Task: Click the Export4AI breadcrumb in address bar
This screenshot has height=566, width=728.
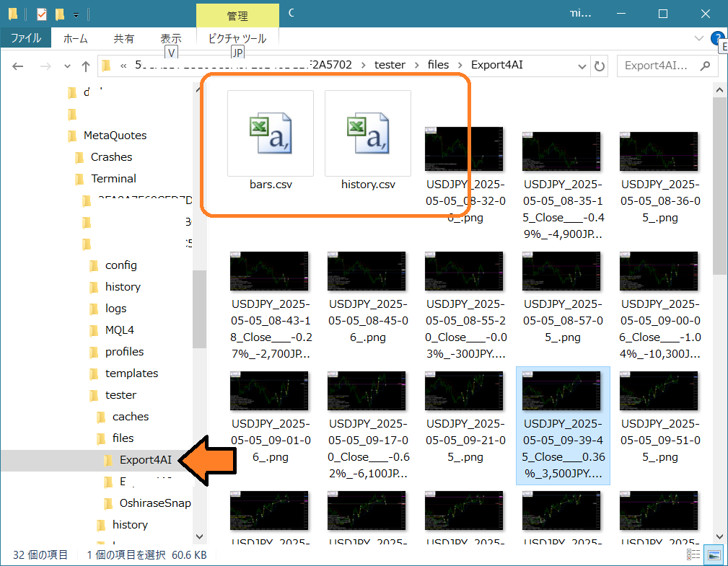Action: 497,65
